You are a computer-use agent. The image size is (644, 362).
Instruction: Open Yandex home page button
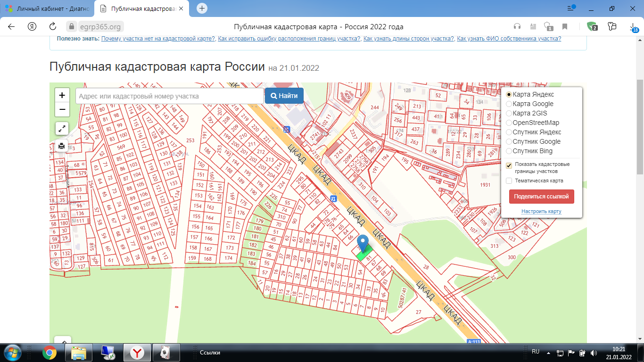click(x=32, y=26)
